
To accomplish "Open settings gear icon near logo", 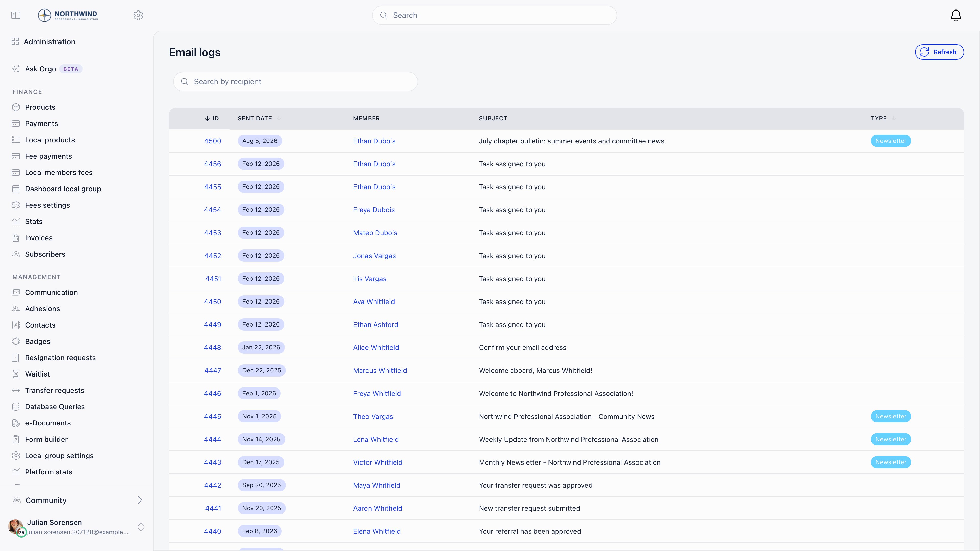I will point(139,15).
